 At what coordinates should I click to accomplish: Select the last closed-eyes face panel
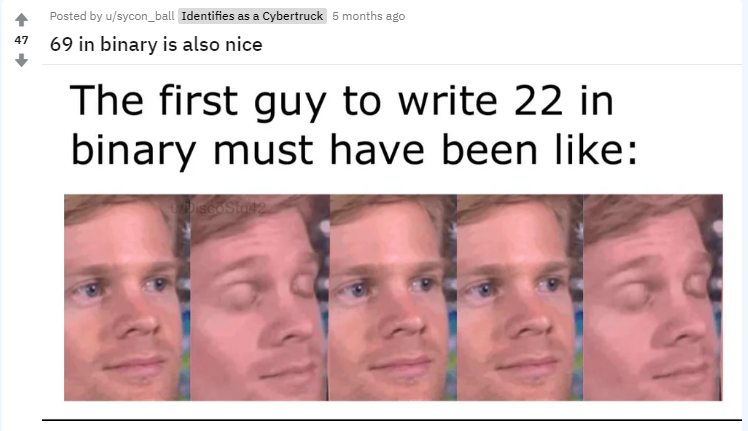point(653,297)
